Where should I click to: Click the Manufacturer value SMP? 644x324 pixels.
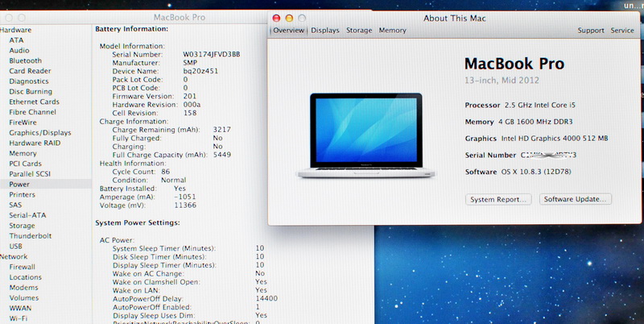pyautogui.click(x=190, y=63)
